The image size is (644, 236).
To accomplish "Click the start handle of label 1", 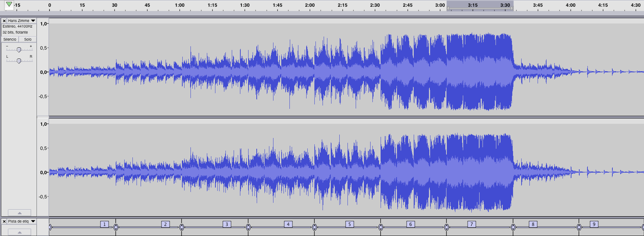I will (x=50, y=227).
